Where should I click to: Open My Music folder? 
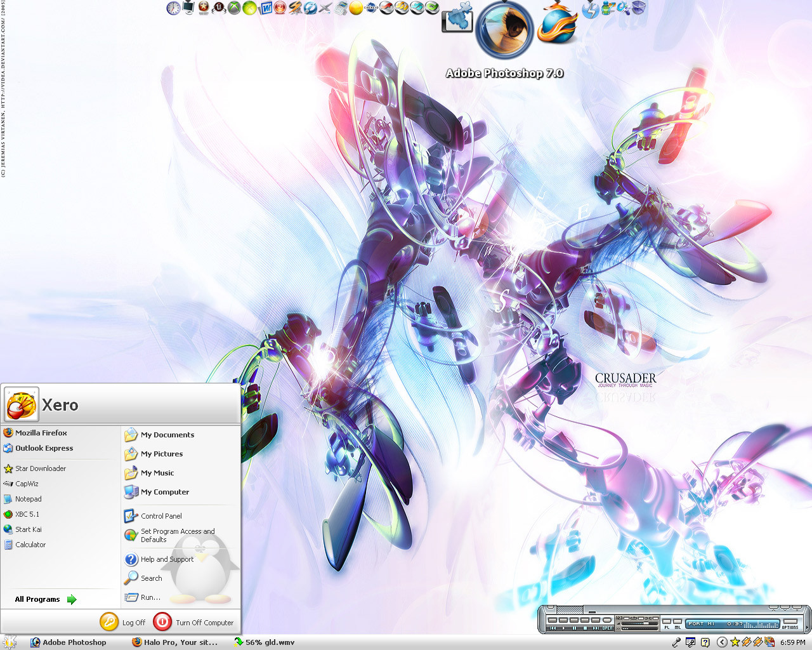coord(149,473)
